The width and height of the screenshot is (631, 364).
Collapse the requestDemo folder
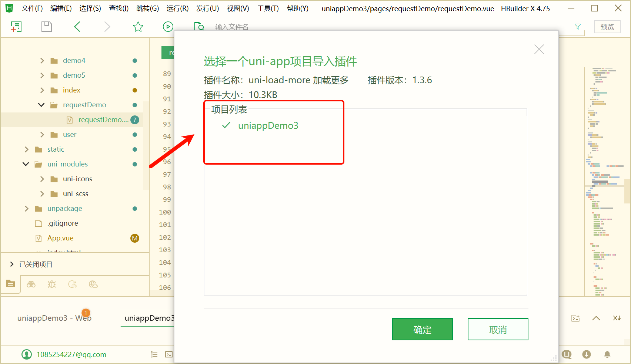pos(41,105)
